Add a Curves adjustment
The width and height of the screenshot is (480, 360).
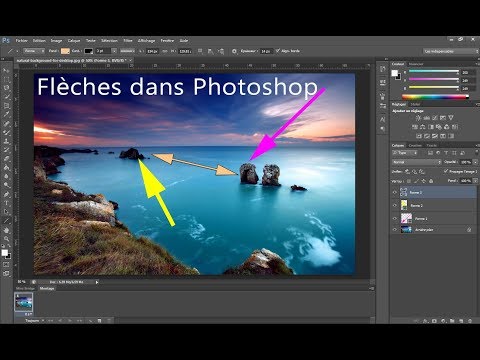435,118
